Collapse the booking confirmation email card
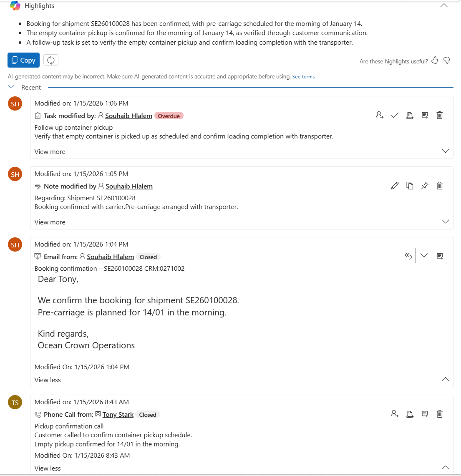Image resolution: width=461 pixels, height=476 pixels. click(446, 379)
